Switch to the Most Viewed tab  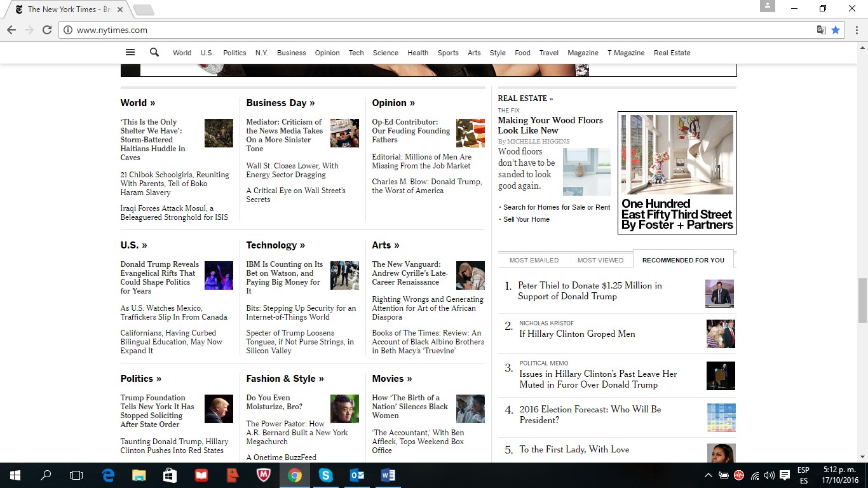click(x=600, y=260)
